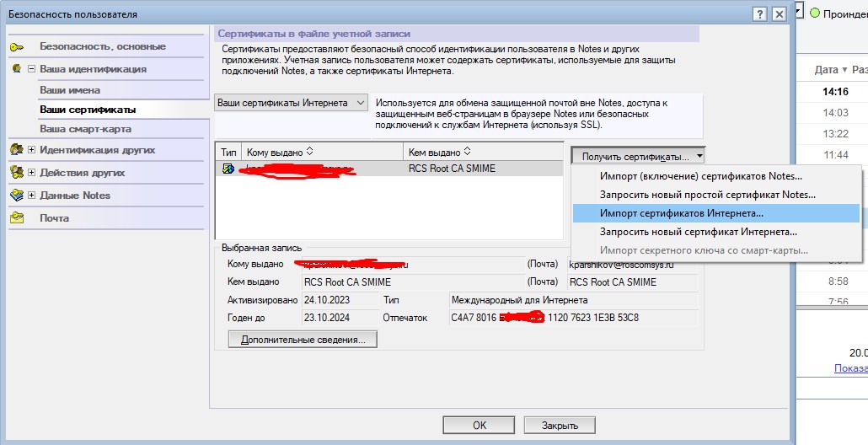Click the certificate type icon in the list row
Image resolution: width=868 pixels, height=445 pixels.
(228, 169)
